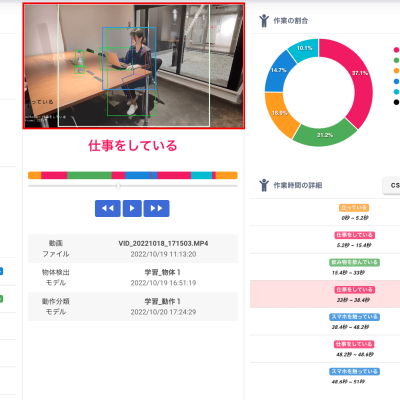
Task: Click the date 2022/10/20 17:24:29
Action: [163, 312]
